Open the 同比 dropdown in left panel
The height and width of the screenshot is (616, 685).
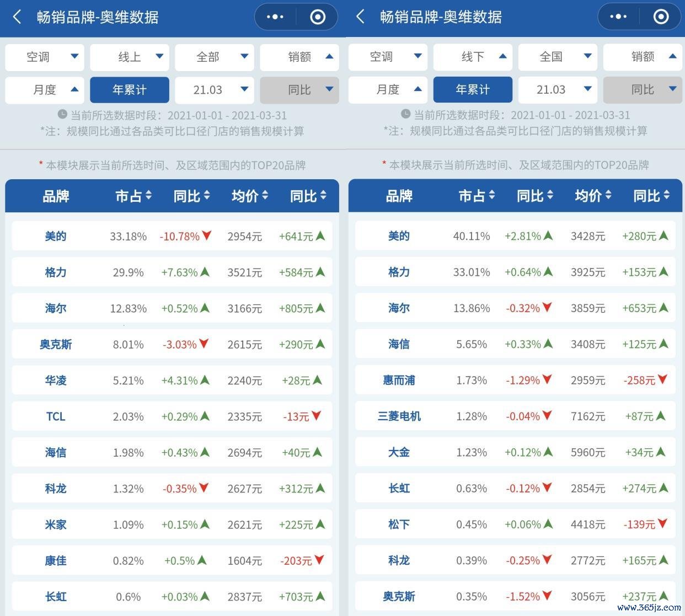pos(299,90)
